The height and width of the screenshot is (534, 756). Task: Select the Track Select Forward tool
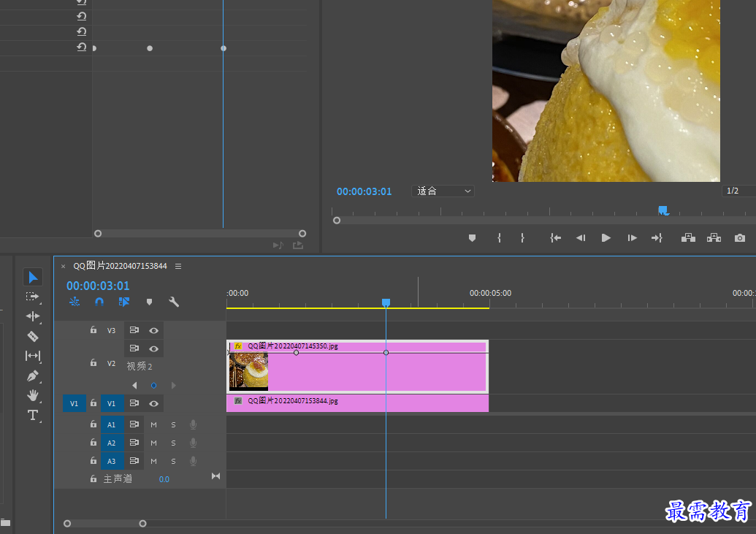[x=32, y=297]
